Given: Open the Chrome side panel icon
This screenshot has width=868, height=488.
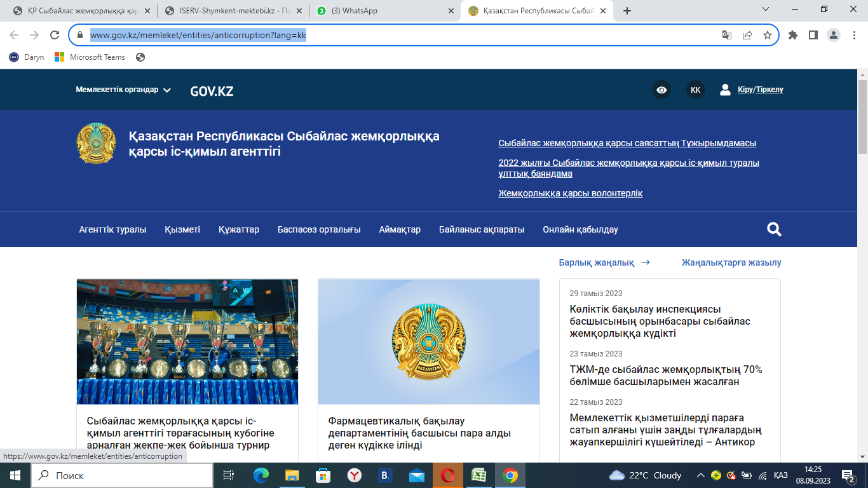Looking at the screenshot, I should coord(813,36).
